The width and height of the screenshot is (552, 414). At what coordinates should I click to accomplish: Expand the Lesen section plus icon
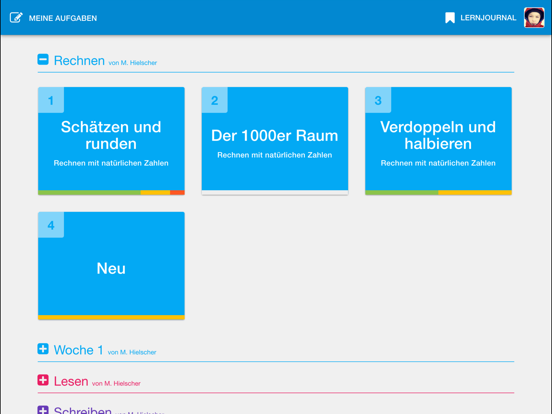point(43,380)
